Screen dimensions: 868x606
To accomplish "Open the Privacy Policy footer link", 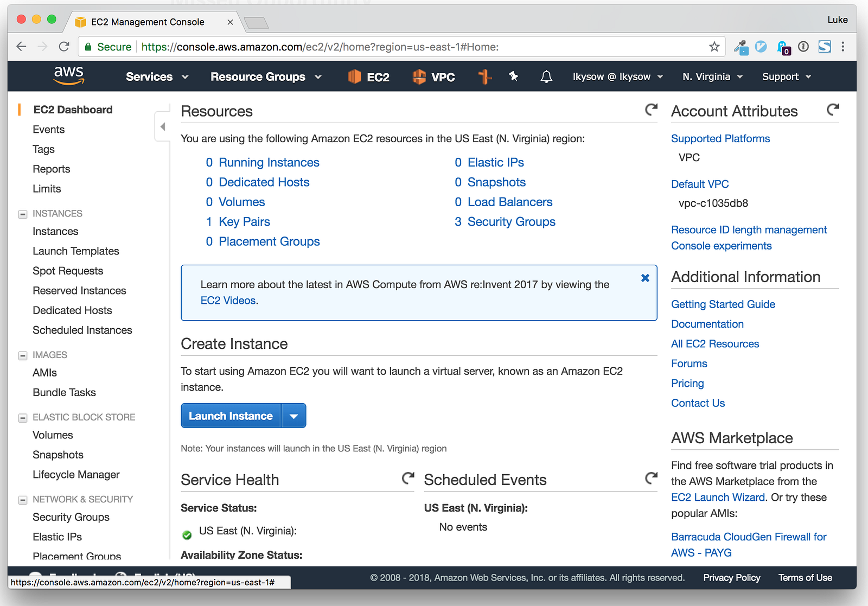I will tap(731, 578).
